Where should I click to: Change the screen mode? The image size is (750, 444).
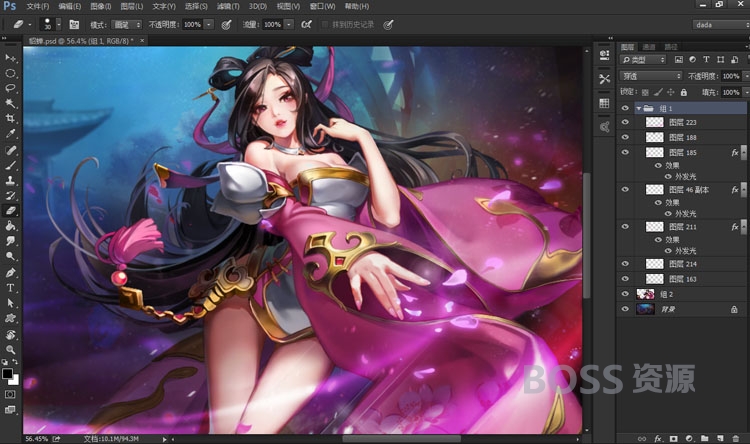10,410
